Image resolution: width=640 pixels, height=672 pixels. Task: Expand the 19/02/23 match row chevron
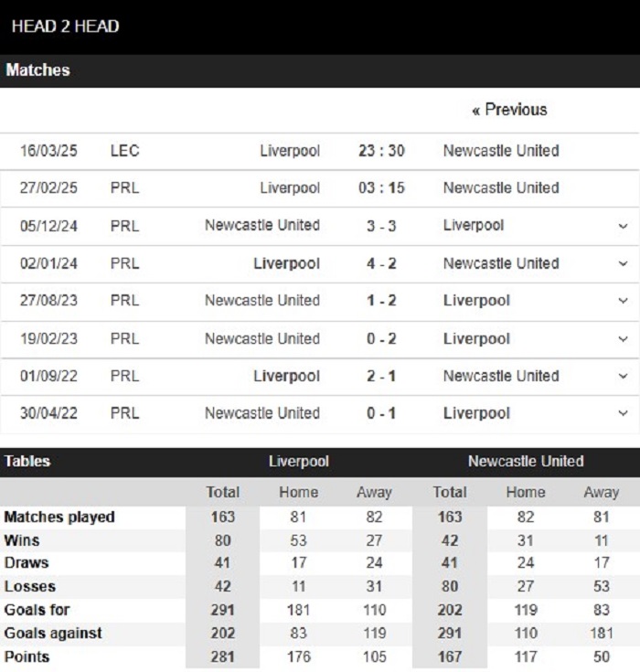(x=623, y=339)
